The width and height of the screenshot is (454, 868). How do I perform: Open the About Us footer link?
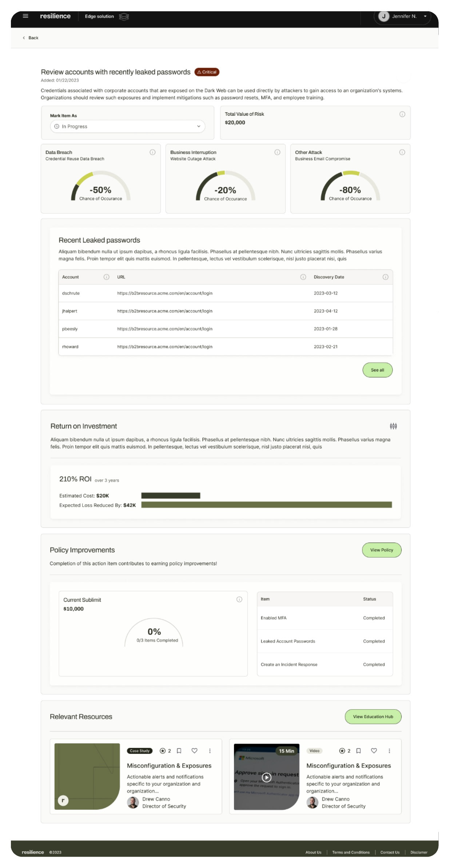[313, 852]
